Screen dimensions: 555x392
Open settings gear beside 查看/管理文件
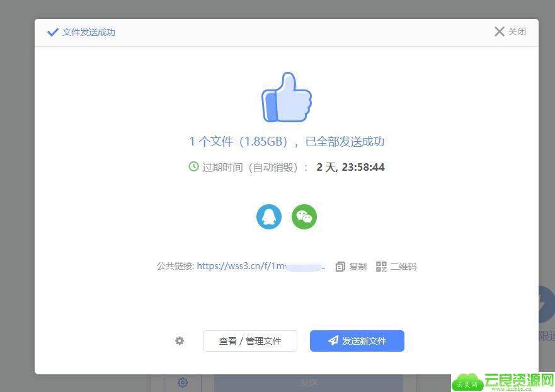point(180,341)
